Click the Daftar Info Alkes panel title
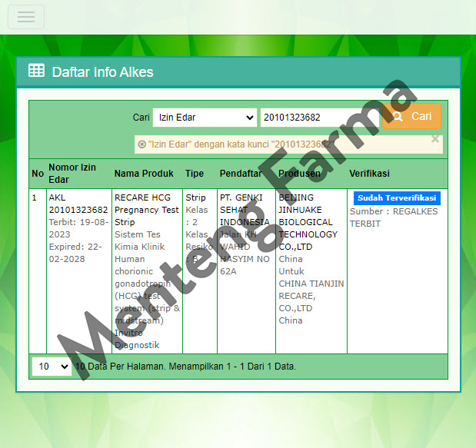Screen dimensions: 476x448 pyautogui.click(x=102, y=72)
